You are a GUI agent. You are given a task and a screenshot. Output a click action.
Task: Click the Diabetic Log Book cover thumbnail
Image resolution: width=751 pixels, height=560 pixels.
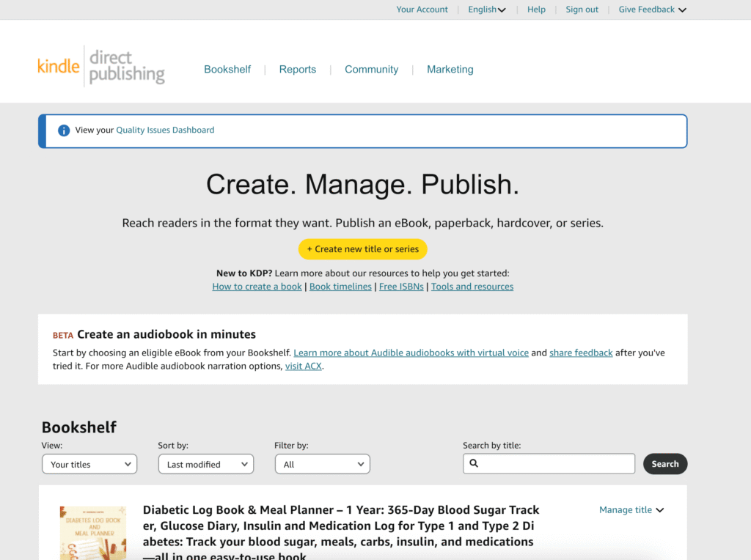(93, 533)
